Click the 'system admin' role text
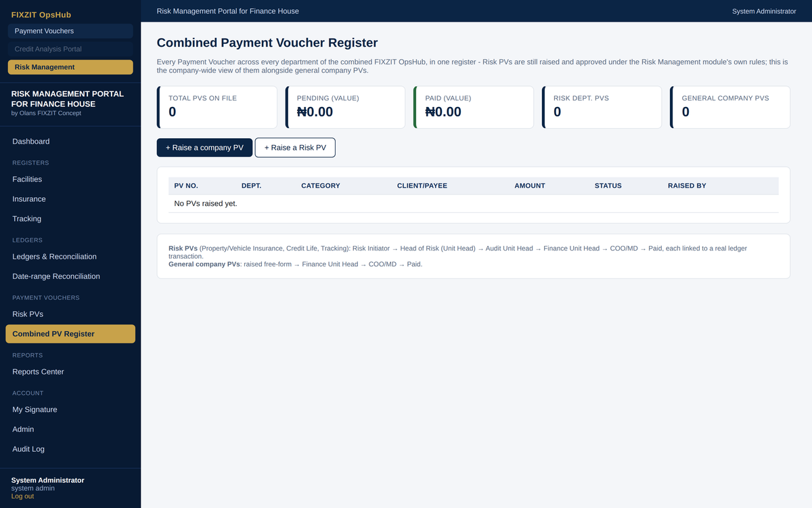Viewport: 812px width, 508px height. (x=33, y=488)
